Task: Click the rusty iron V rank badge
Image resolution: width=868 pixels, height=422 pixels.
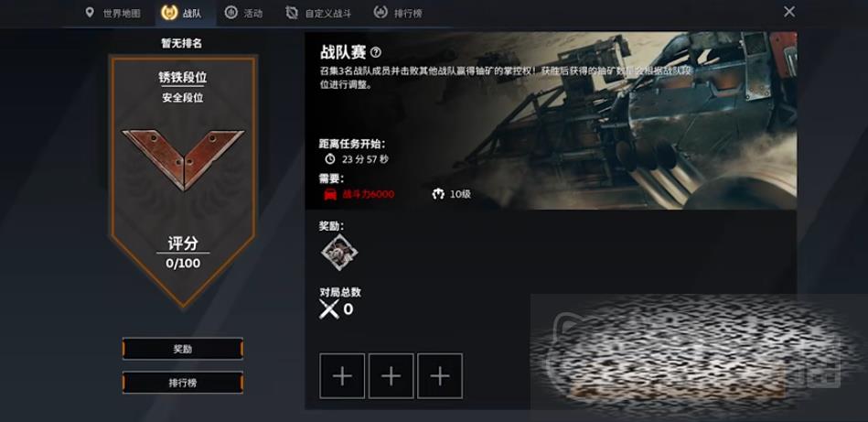Action: [183, 159]
